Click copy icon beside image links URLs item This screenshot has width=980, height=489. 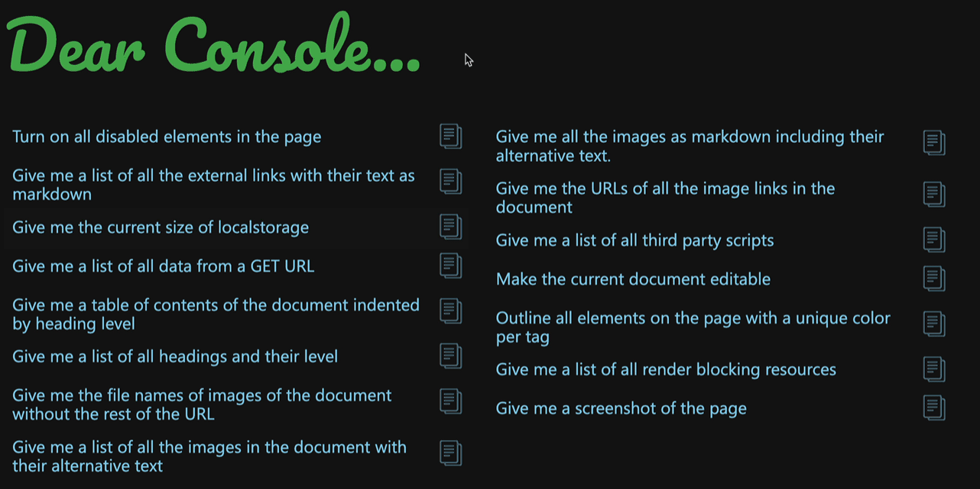[933, 195]
